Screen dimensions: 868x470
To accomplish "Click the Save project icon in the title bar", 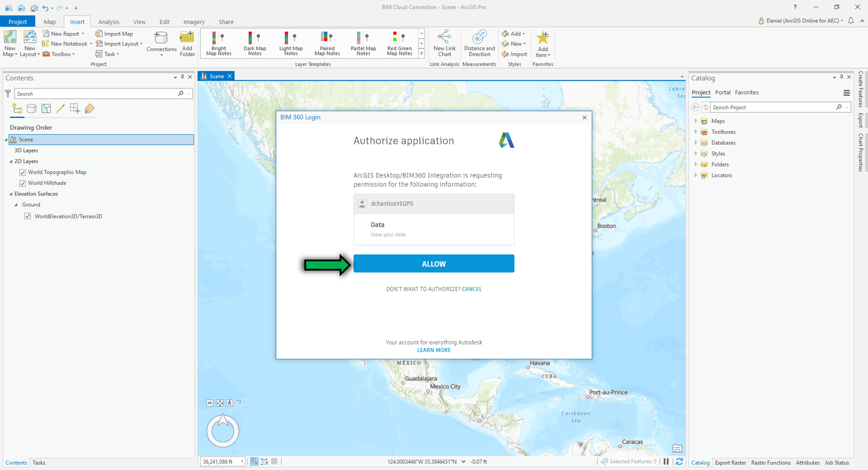I will [34, 8].
